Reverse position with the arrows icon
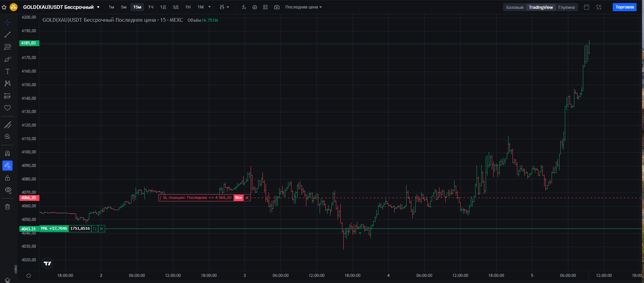644x283 pixels. [x=95, y=229]
